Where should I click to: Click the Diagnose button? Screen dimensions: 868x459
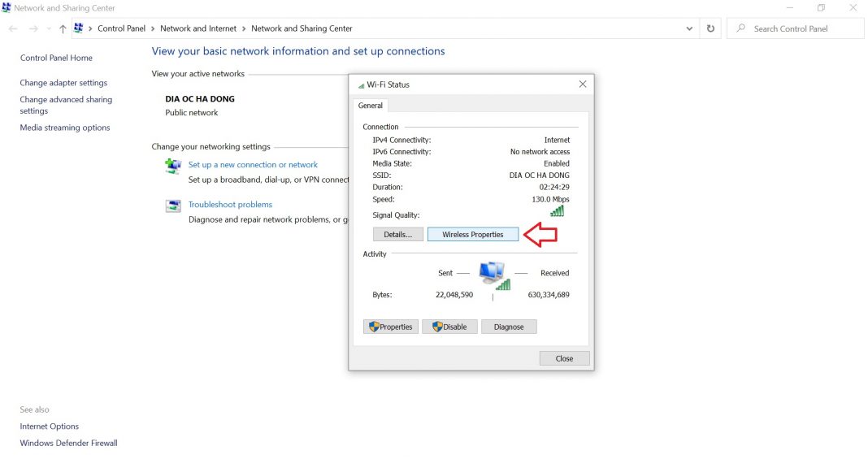[509, 327]
